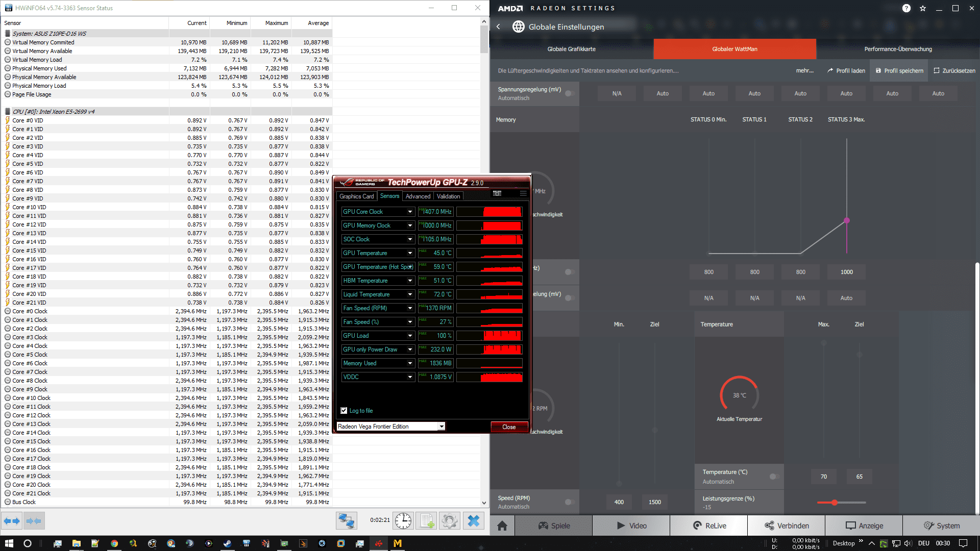Click the volume speaker tray icon

pyautogui.click(x=908, y=543)
